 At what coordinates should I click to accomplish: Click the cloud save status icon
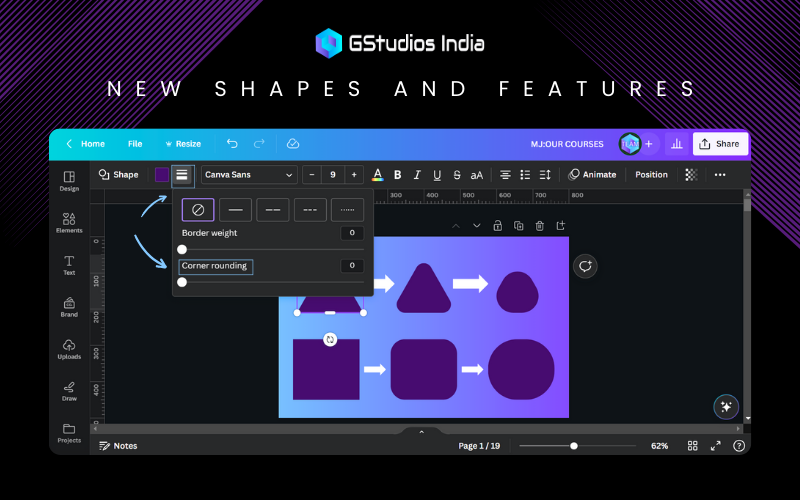(293, 144)
